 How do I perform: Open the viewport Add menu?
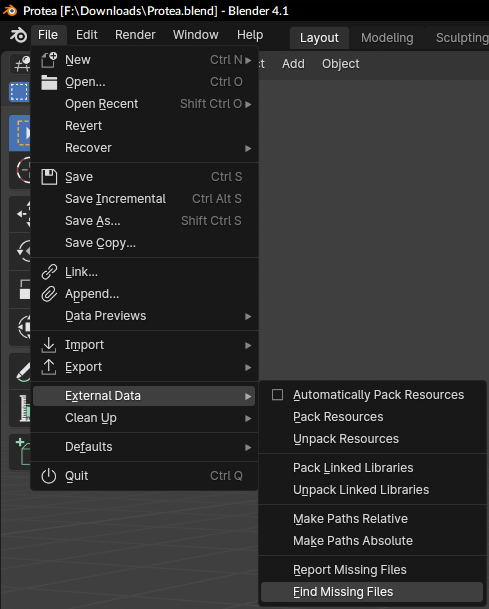[293, 64]
